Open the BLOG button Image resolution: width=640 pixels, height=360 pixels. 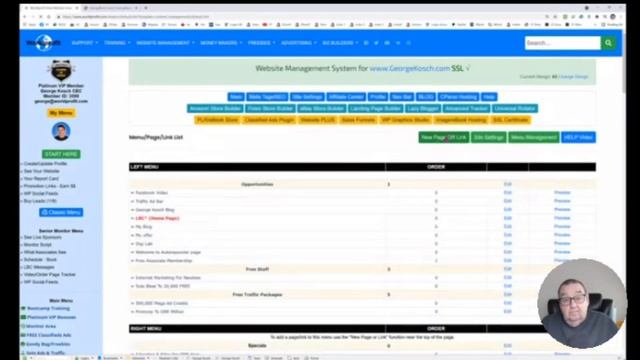point(425,97)
